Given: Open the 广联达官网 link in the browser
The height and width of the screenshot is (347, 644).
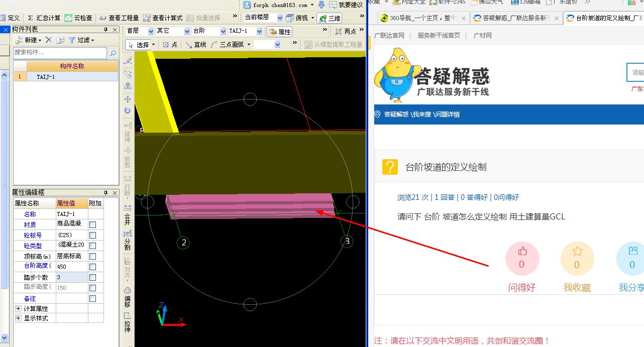Looking at the screenshot, I should tap(389, 36).
